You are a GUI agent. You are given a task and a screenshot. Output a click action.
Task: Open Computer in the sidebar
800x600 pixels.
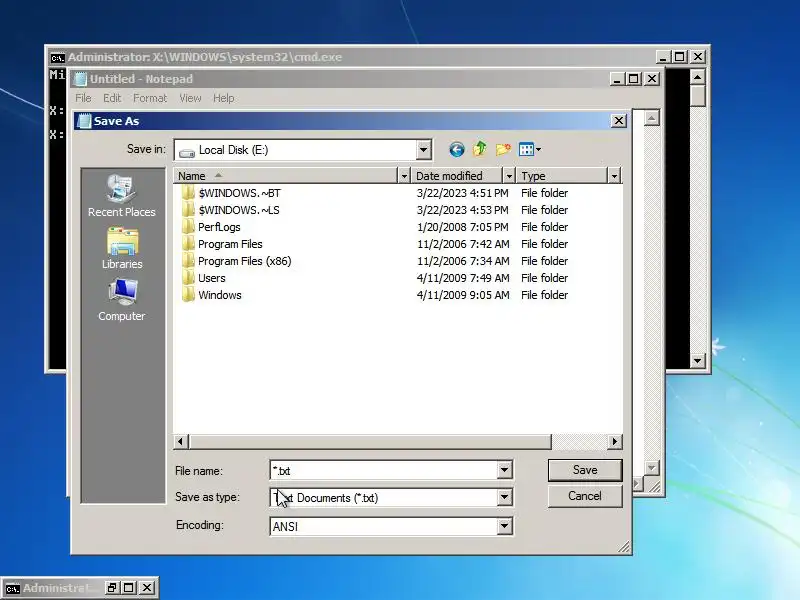tap(122, 300)
